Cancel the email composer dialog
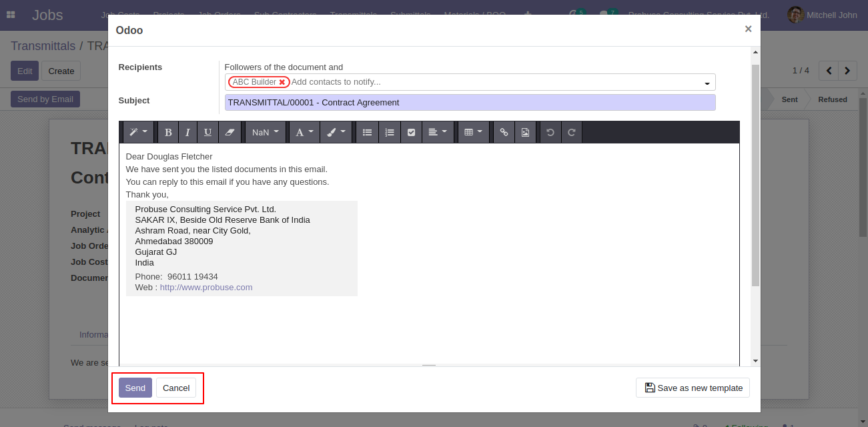Screen dimensions: 868x427 click(176, 388)
